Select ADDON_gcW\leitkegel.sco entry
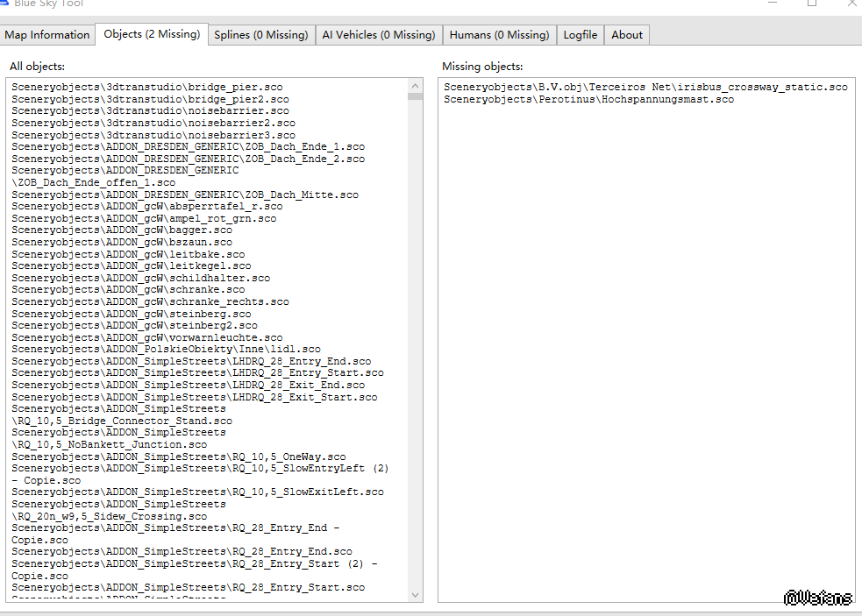862x616 pixels. click(x=132, y=266)
